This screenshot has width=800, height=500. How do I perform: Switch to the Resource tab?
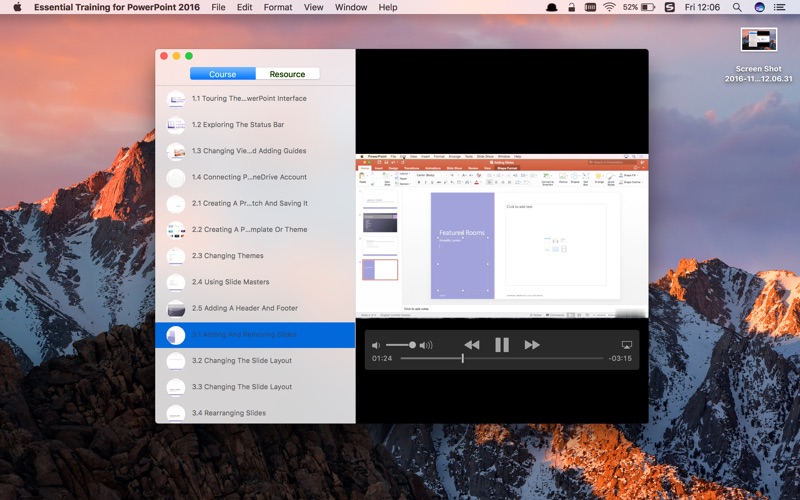pyautogui.click(x=287, y=74)
